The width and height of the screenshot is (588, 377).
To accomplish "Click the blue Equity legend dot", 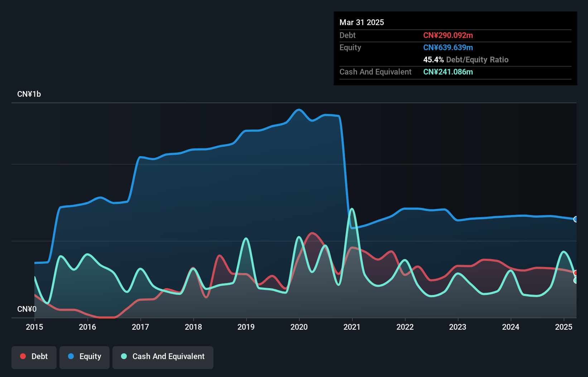I will [x=71, y=356].
